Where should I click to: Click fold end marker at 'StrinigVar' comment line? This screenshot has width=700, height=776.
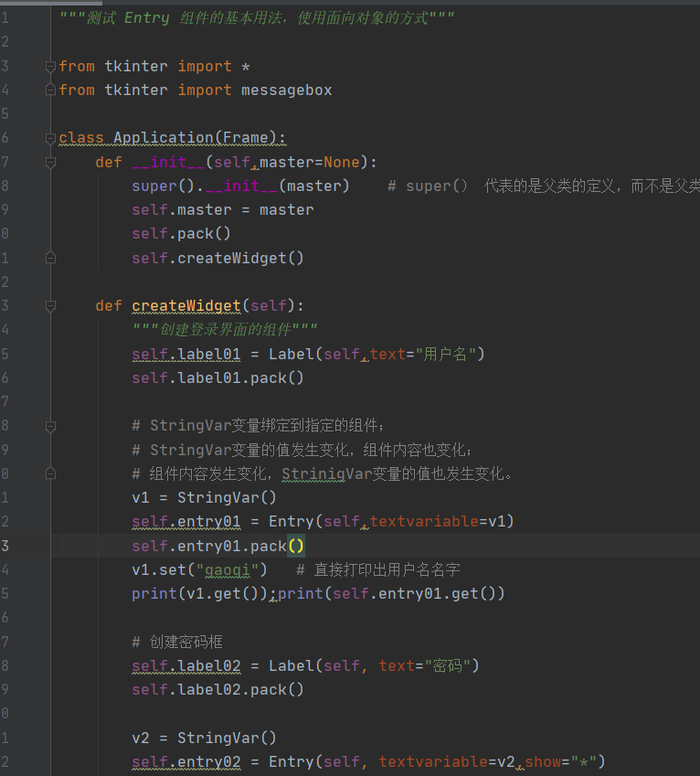click(50, 474)
